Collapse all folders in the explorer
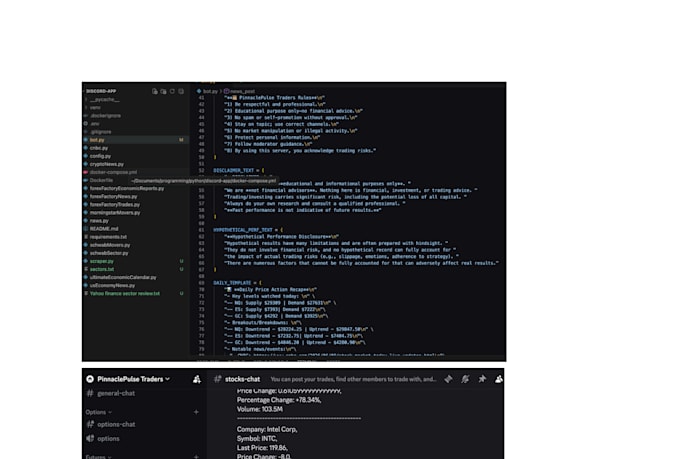 click(x=181, y=91)
